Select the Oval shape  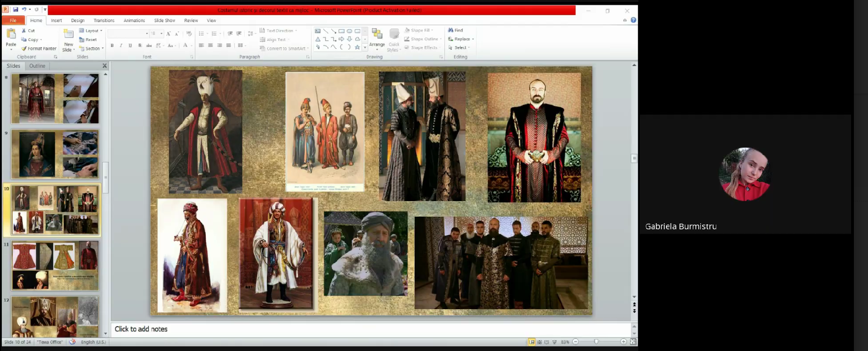click(x=349, y=31)
